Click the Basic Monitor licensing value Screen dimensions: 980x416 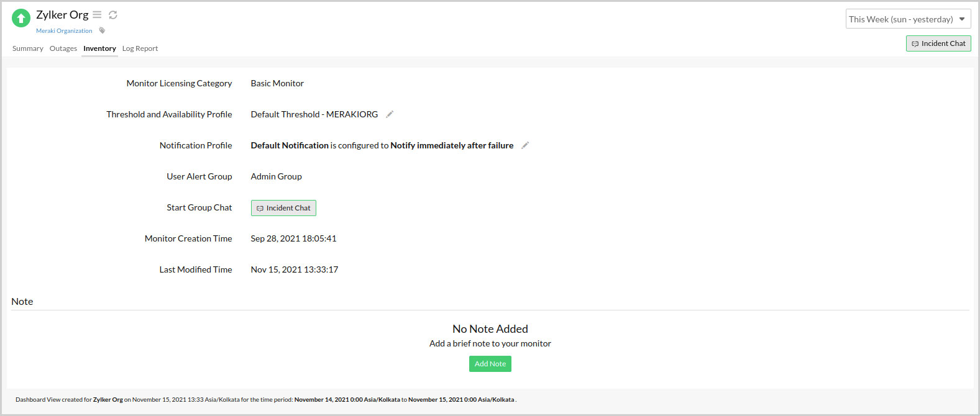click(277, 83)
